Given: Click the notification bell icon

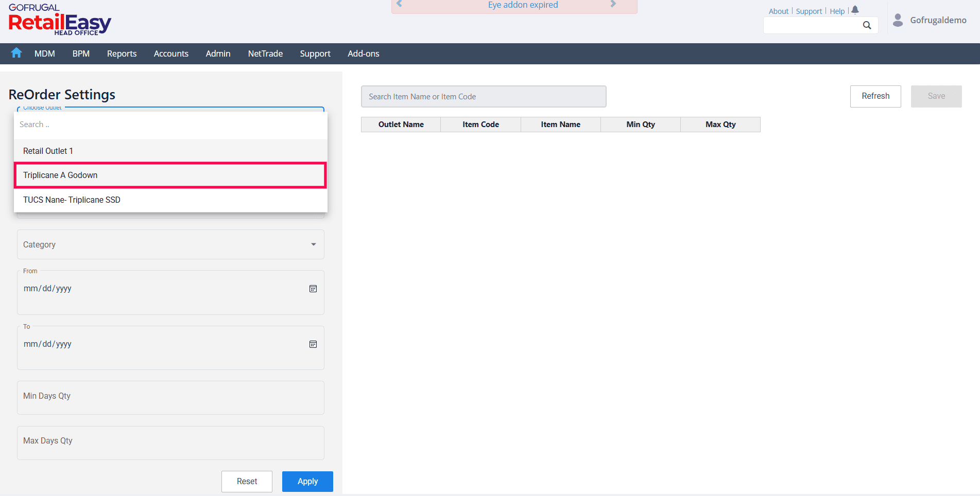Looking at the screenshot, I should point(855,10).
